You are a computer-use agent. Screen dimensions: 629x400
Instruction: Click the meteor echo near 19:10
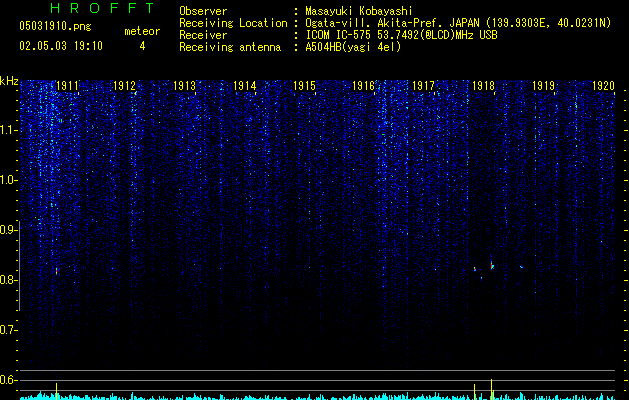click(57, 271)
